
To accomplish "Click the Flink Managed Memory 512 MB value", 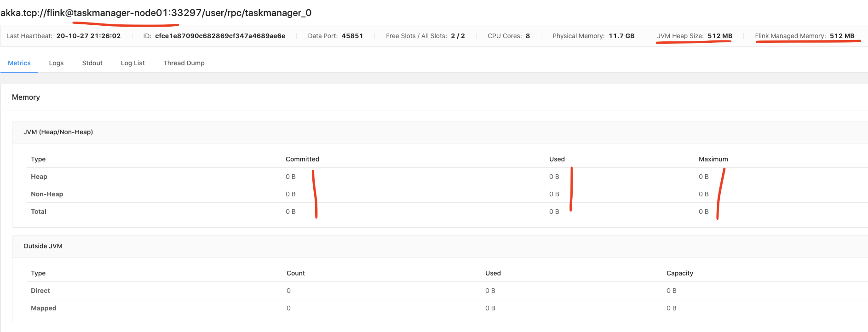I will pyautogui.click(x=842, y=36).
